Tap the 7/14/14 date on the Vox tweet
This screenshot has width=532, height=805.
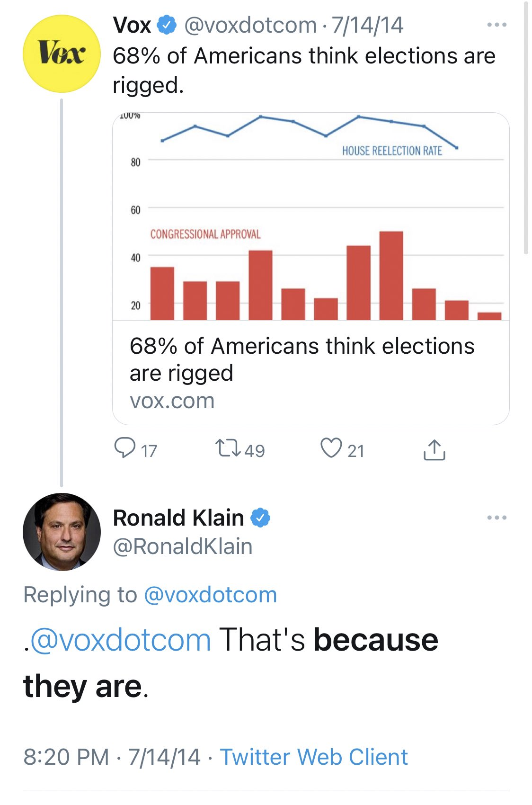tap(367, 25)
